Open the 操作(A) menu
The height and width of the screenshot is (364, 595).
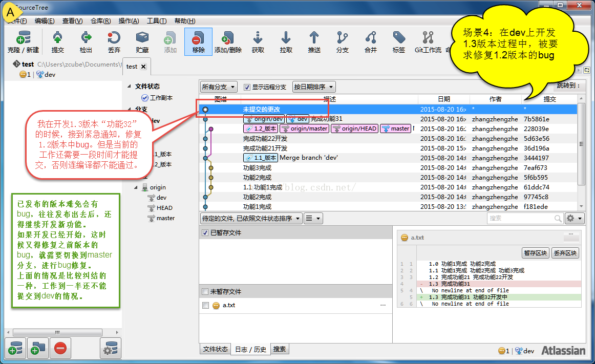pos(129,21)
